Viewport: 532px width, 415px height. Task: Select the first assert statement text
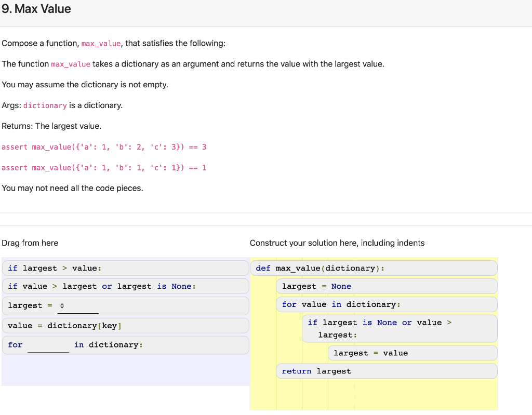click(x=104, y=147)
